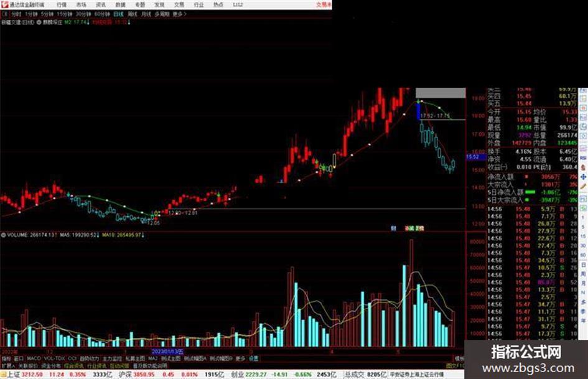Image resolution: width=588 pixels, height=379 pixels.
Task: Open the 热点 menu
Action: tap(218, 5)
